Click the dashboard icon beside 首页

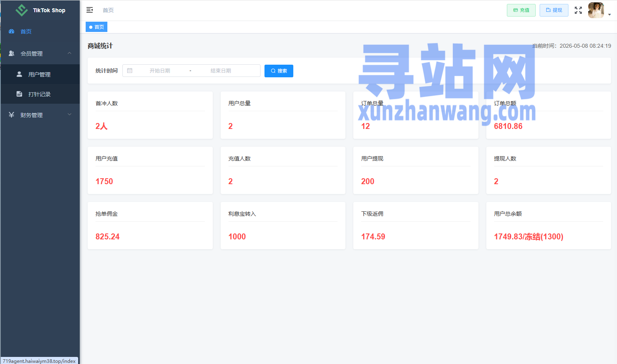coord(11,31)
